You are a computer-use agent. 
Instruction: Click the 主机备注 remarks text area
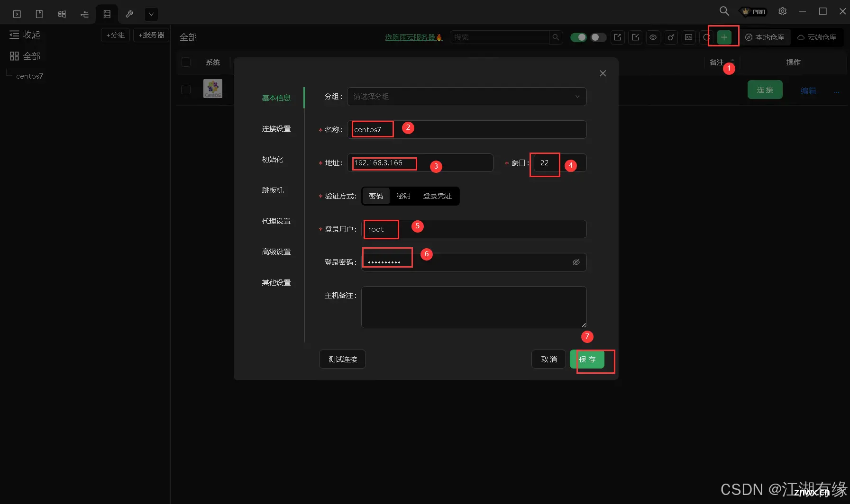point(474,307)
